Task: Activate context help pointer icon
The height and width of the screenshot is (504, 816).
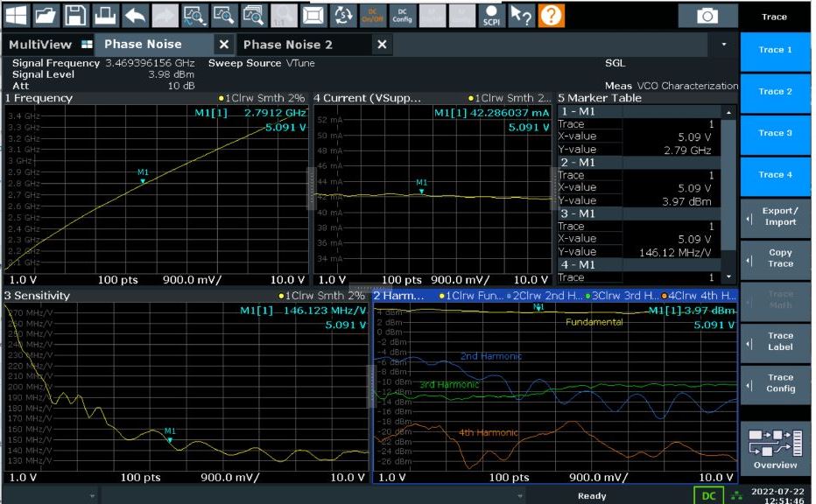Action: click(521, 15)
